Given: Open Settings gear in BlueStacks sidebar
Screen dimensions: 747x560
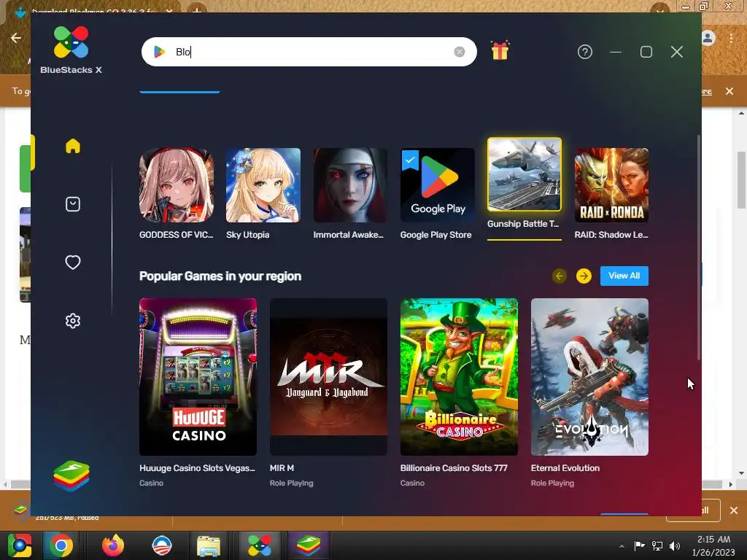Looking at the screenshot, I should click(x=73, y=321).
